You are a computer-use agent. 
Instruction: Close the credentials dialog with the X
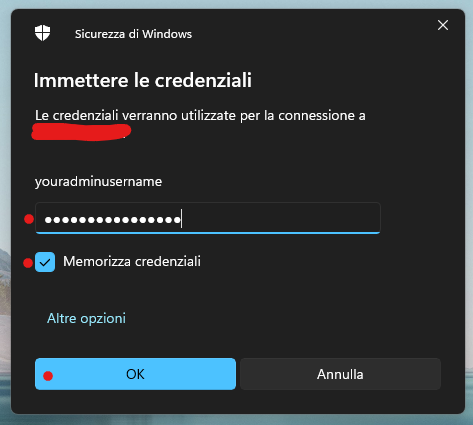pos(443,25)
